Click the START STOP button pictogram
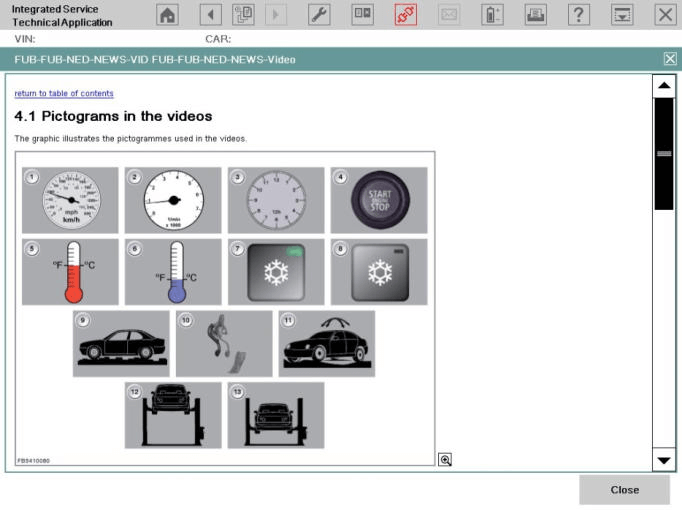This screenshot has height=510, width=682. click(x=379, y=200)
